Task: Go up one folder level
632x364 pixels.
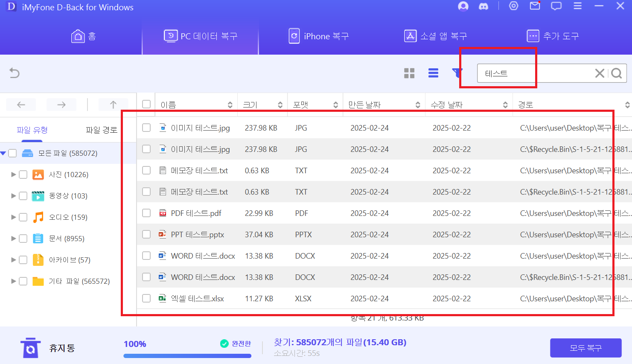Action: 113,105
